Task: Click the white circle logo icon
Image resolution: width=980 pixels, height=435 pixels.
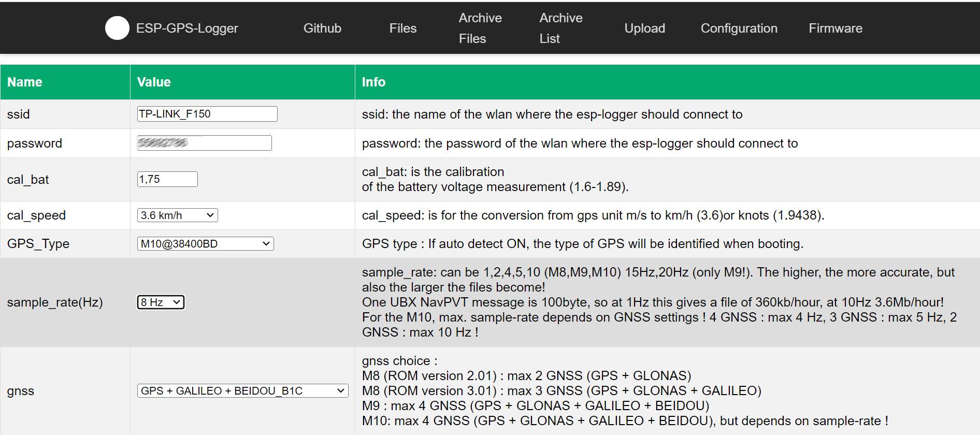Action: [117, 28]
